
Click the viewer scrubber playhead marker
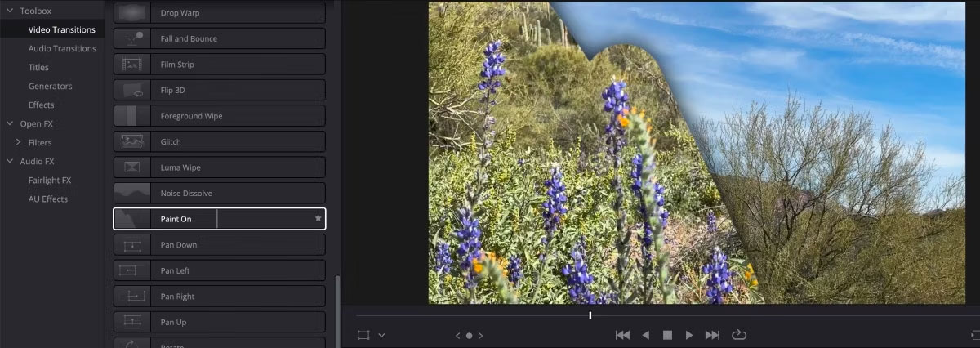pos(590,315)
